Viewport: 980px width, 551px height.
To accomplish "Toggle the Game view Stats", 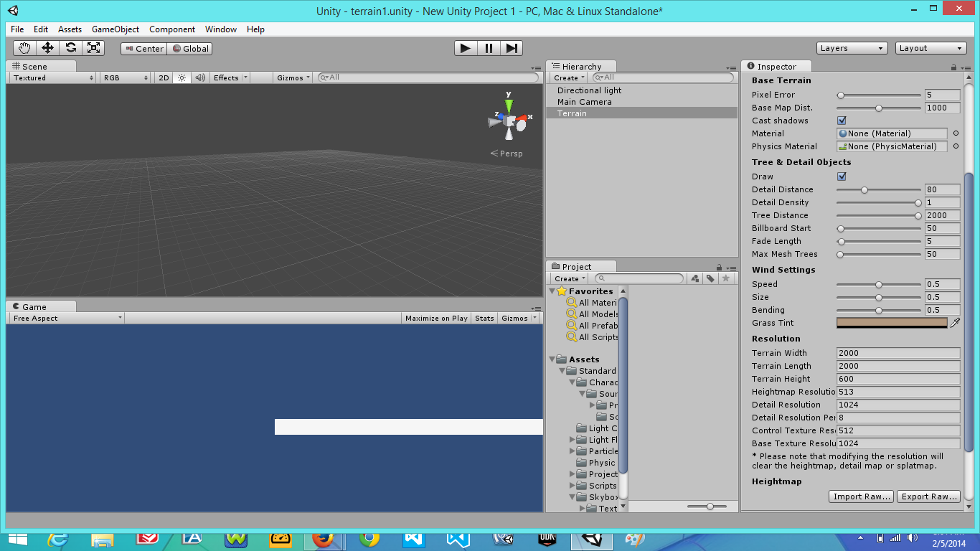I will point(484,318).
